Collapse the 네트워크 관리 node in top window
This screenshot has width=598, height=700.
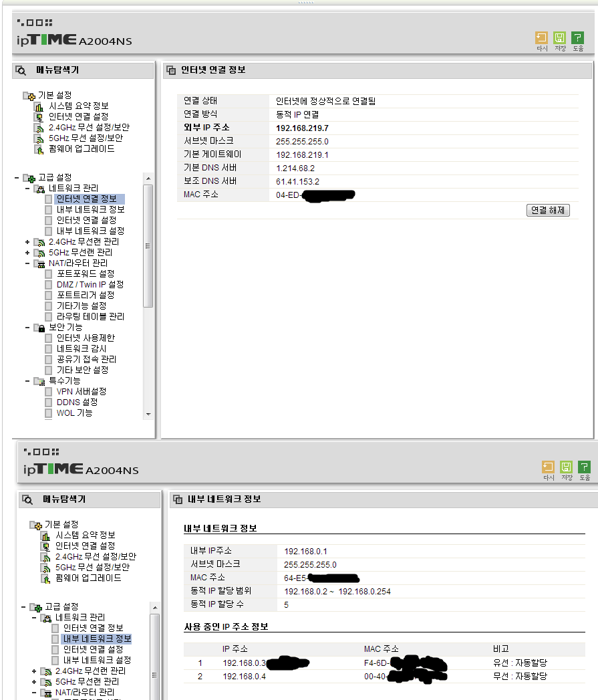click(27, 189)
